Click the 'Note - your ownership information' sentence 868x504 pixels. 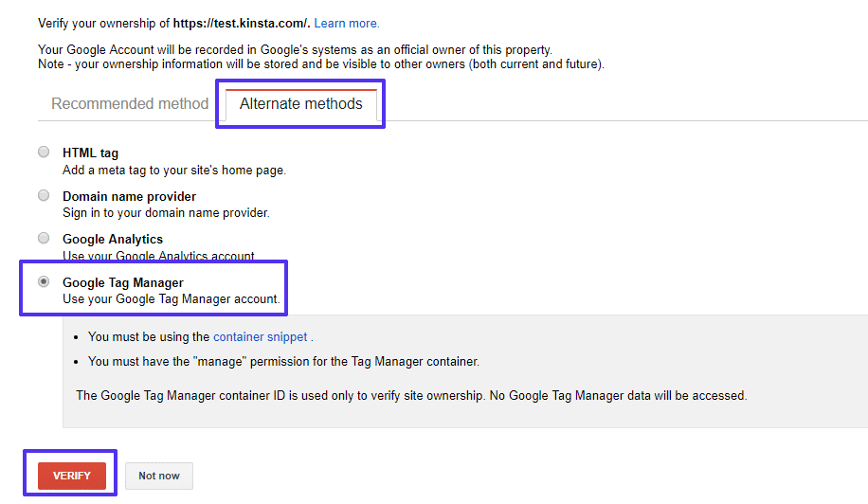pyautogui.click(x=321, y=64)
